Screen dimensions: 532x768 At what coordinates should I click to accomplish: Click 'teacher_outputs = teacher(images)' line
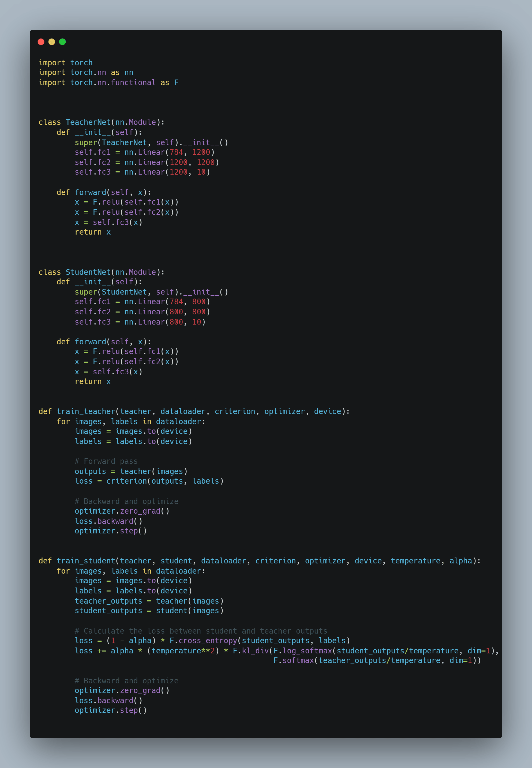(149, 601)
